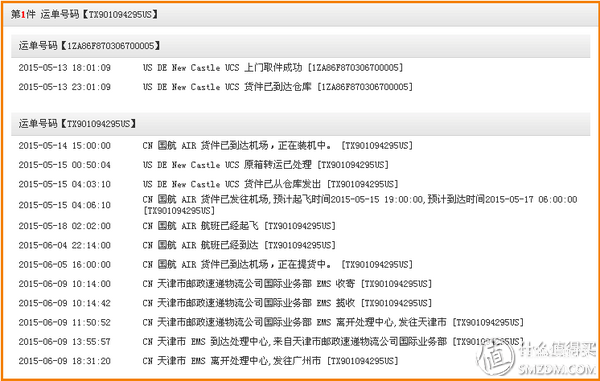The width and height of the screenshot is (600, 381).
Task: Click timestamp 2015-06-09 10:14:42
Action: pos(65,303)
